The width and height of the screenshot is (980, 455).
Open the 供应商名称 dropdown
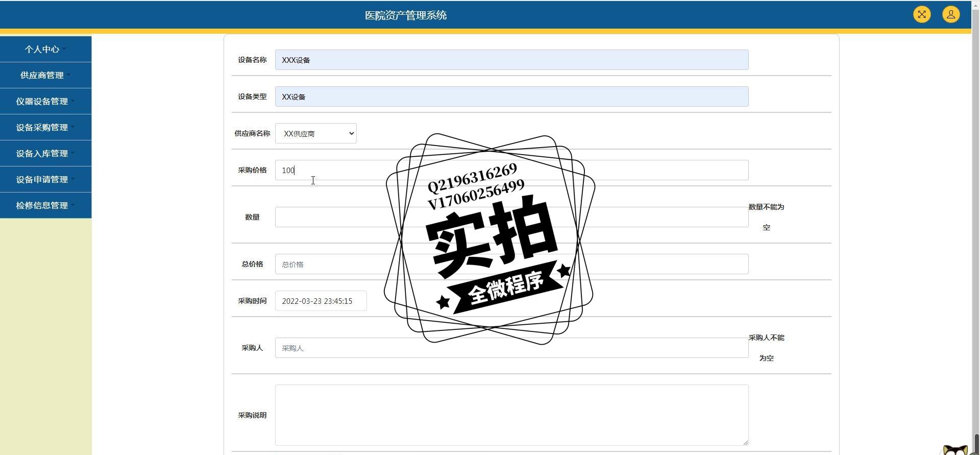pos(315,133)
